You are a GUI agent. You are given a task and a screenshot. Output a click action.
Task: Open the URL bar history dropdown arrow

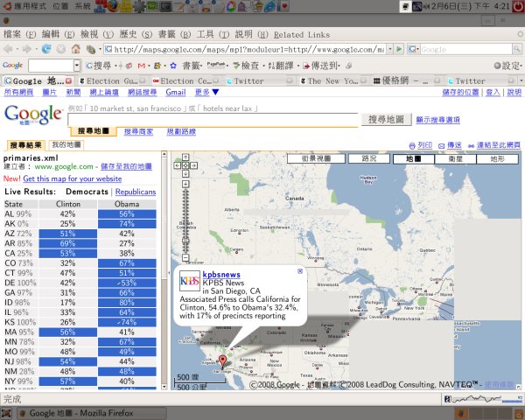(x=390, y=49)
